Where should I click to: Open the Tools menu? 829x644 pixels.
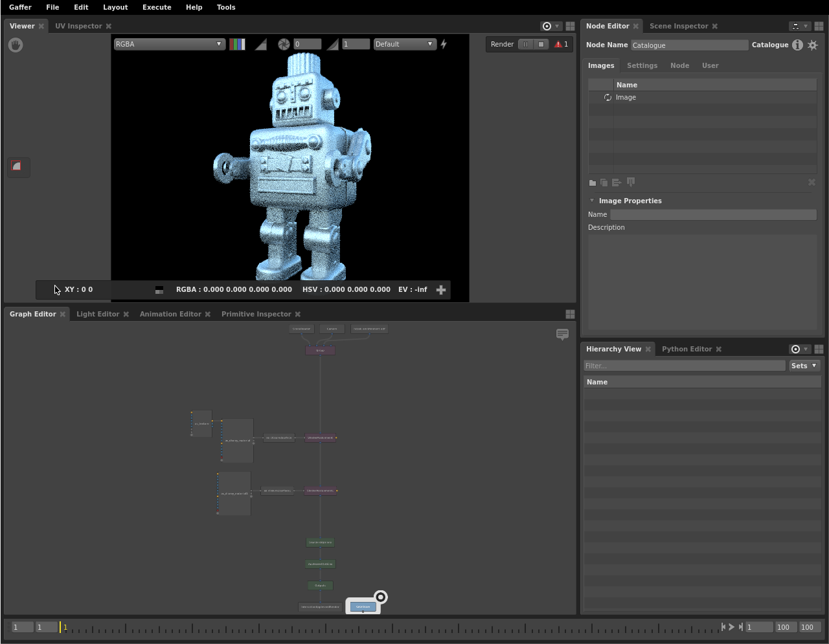pos(226,7)
